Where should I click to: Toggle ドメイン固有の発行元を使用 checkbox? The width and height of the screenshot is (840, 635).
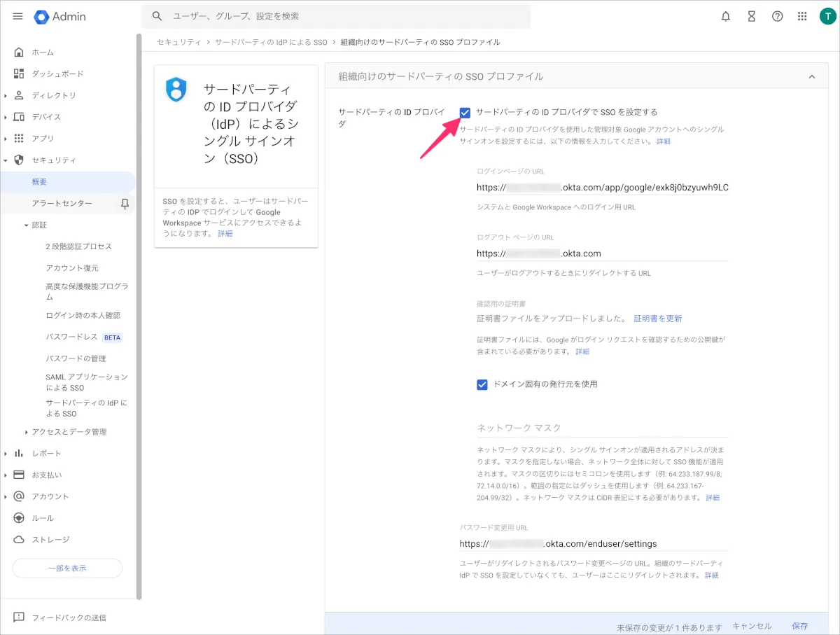coord(482,384)
